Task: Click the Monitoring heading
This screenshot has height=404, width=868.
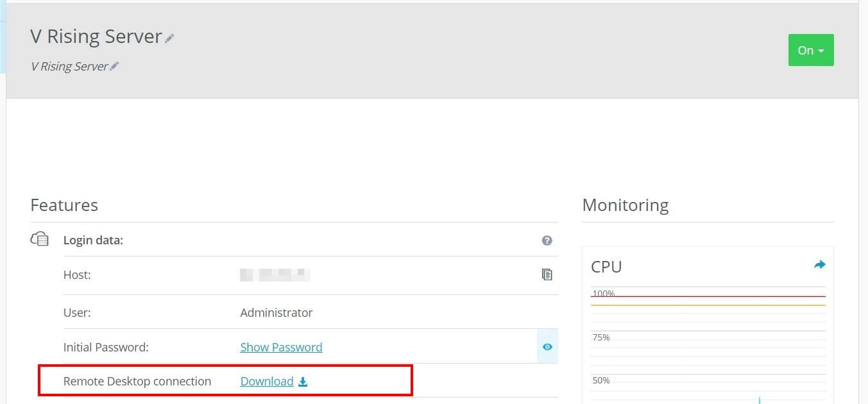Action: 625,205
